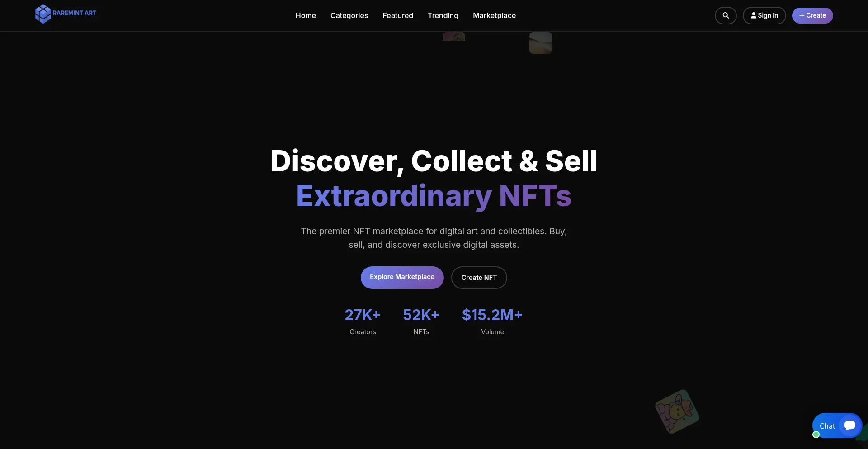The image size is (868, 449).
Task: Click the Create NFT outlined button
Action: coord(479,278)
